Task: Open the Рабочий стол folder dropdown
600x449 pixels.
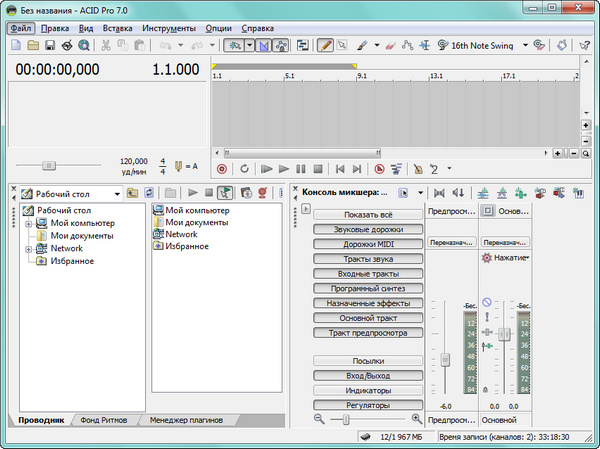Action: 116,193
